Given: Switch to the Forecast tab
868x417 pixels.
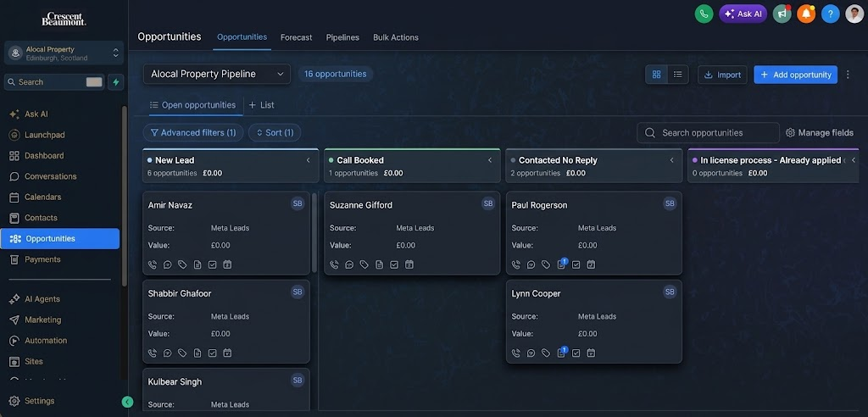Looking at the screenshot, I should [x=296, y=37].
